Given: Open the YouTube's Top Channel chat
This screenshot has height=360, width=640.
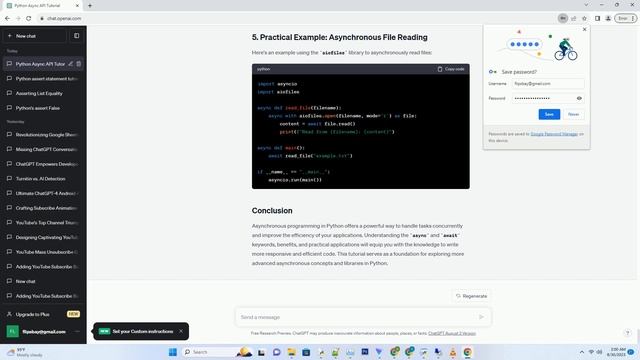Looking at the screenshot, I should pos(43,222).
